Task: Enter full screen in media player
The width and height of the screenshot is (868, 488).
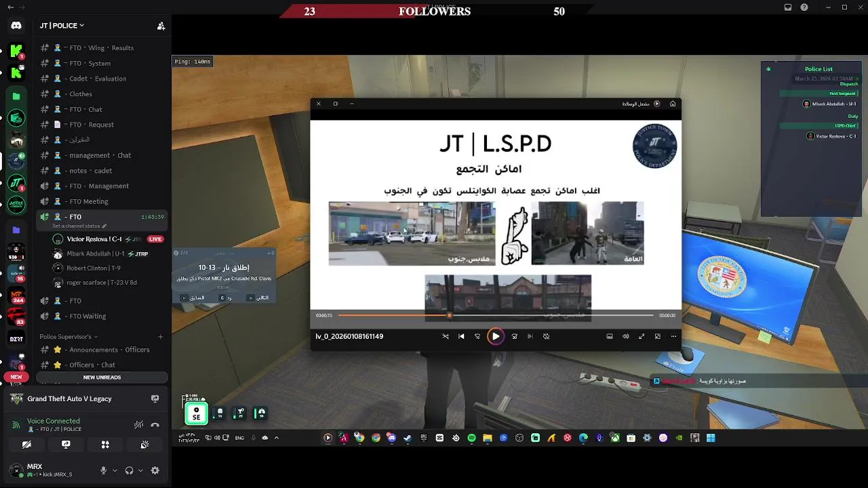Action: (x=642, y=336)
